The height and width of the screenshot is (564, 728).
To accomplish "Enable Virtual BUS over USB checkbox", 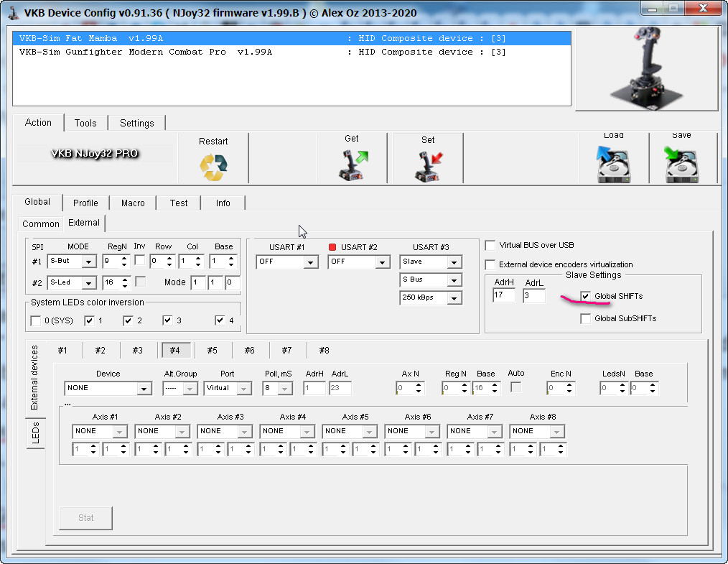I will click(490, 245).
